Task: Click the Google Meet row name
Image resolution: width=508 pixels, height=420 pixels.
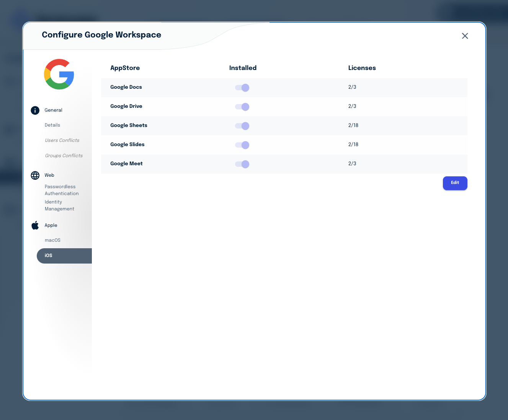Action: [126, 164]
